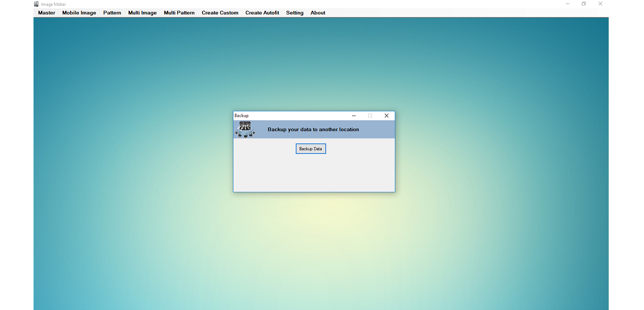Image resolution: width=644 pixels, height=310 pixels.
Task: Click the Image Maker app icon in title bar
Action: 37,4
